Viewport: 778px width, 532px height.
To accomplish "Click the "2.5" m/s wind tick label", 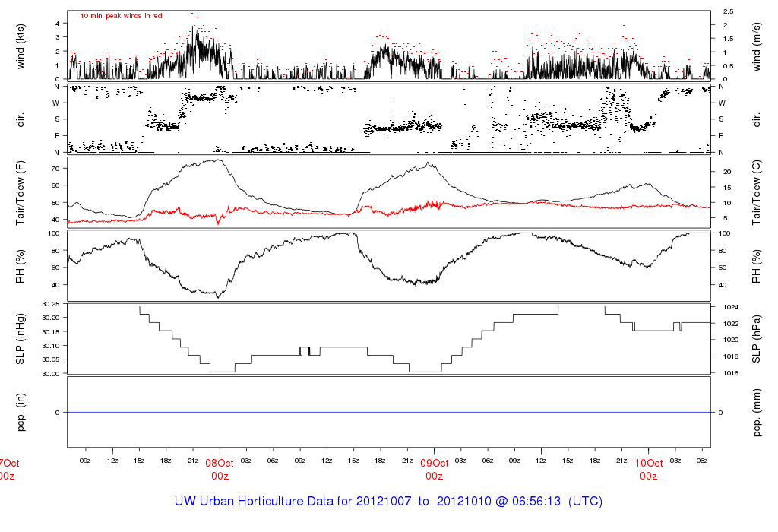I will point(729,11).
